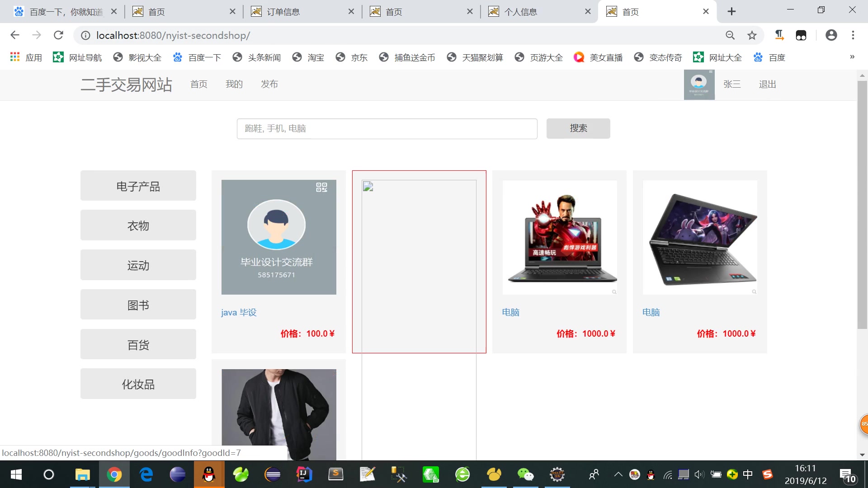
Task: Focus the search field with placeholder 跑鞋, 手机, 电脑
Action: [x=387, y=129]
